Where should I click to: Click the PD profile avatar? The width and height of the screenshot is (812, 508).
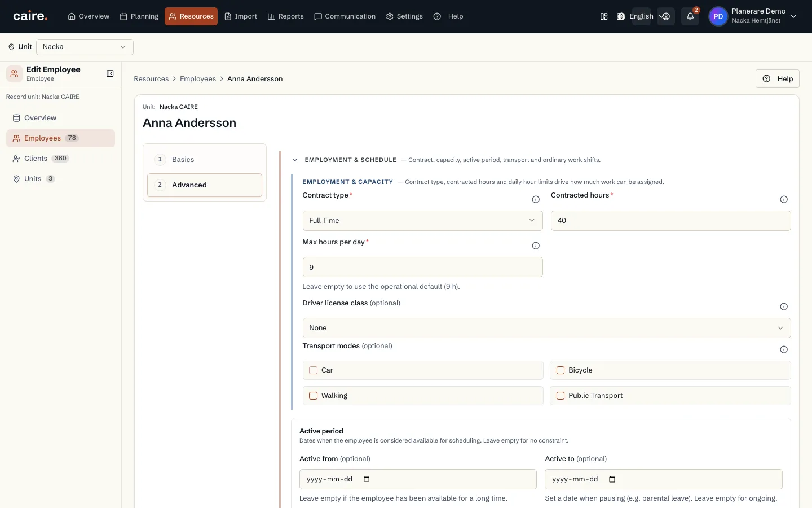(718, 16)
